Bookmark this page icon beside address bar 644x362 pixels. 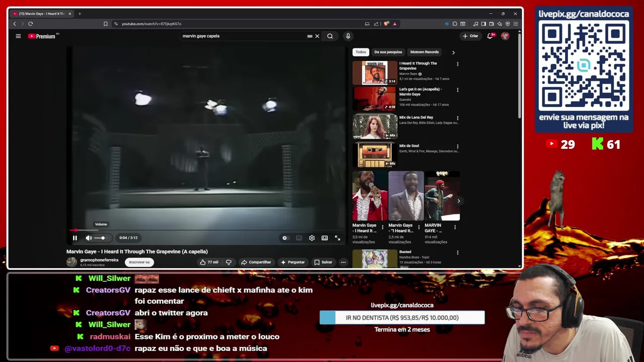coord(106,24)
